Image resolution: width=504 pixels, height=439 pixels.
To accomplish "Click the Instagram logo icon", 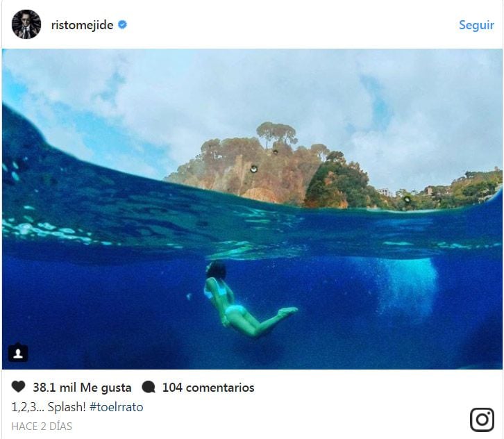I will 482,420.
